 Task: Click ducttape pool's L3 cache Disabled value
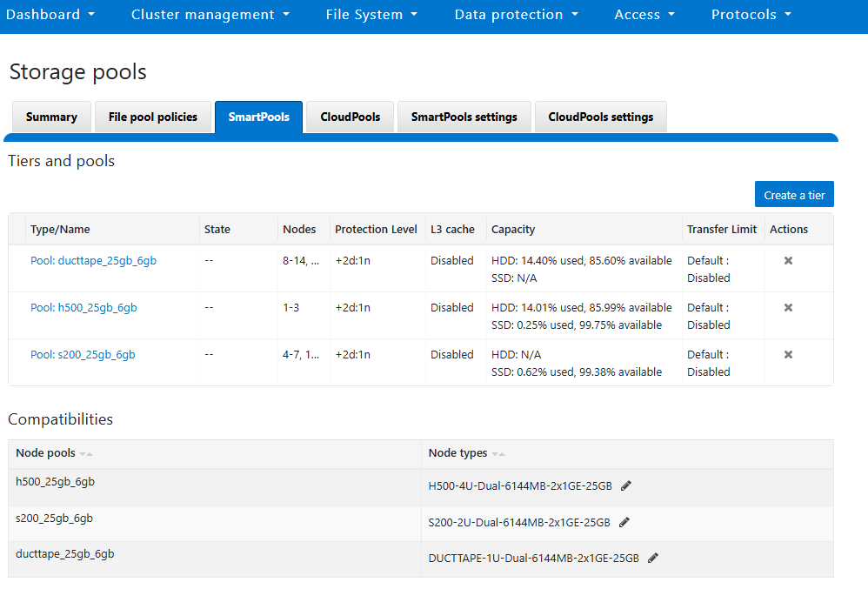pos(452,260)
